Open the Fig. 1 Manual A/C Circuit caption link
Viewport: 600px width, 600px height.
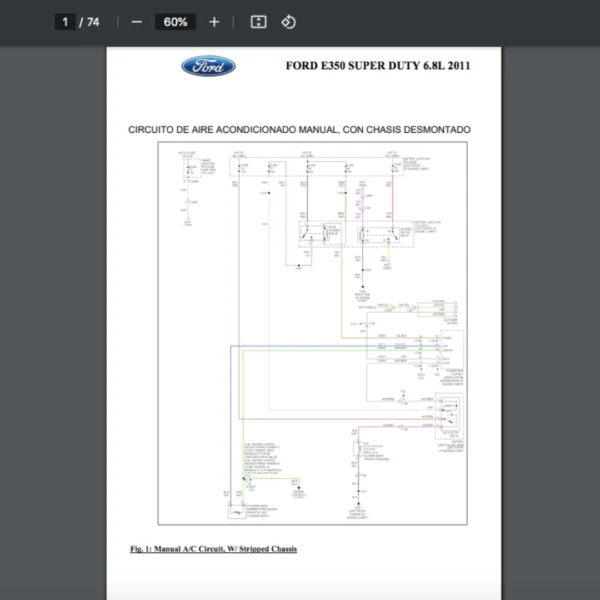tap(213, 549)
